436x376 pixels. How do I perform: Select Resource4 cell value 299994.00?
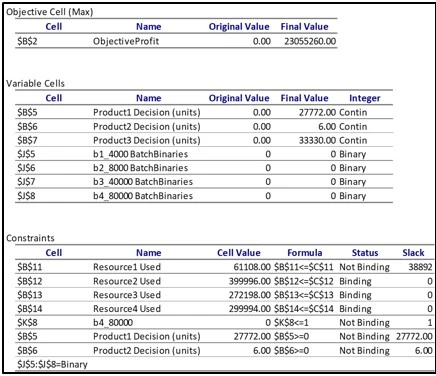coord(250,309)
